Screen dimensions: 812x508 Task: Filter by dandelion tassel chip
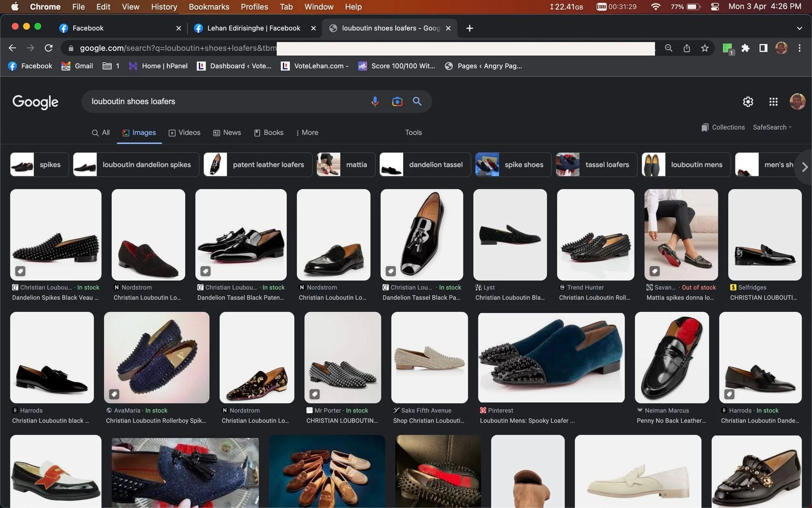coord(425,165)
